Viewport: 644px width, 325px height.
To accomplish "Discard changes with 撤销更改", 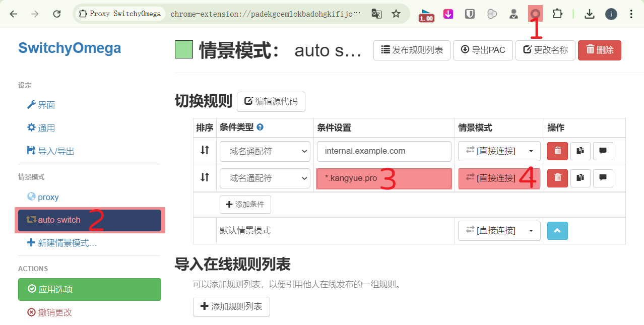I will pos(49,312).
